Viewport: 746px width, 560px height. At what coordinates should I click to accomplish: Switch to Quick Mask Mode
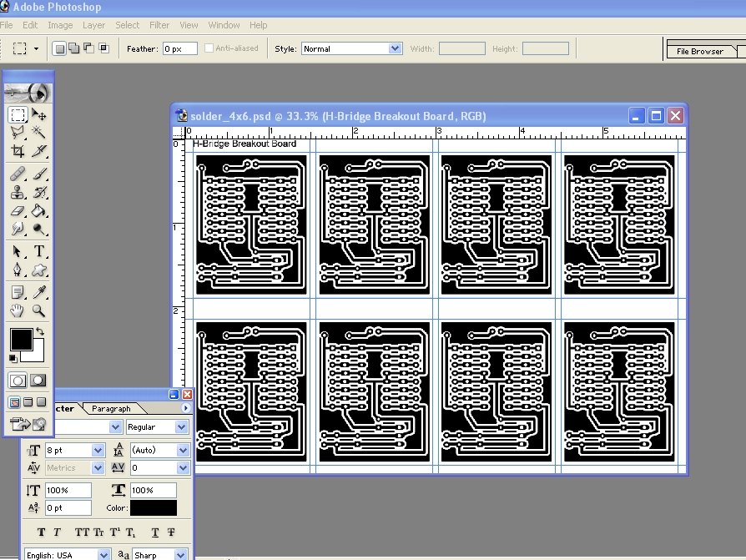[x=38, y=381]
